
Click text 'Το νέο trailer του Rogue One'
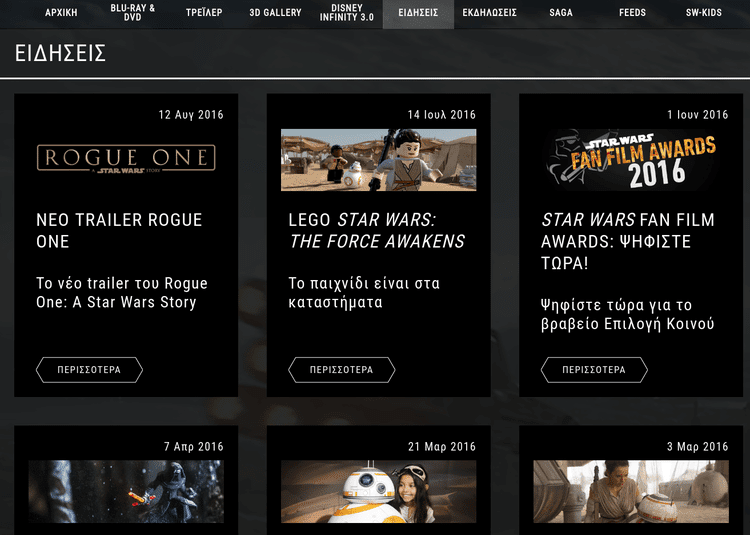point(121,293)
